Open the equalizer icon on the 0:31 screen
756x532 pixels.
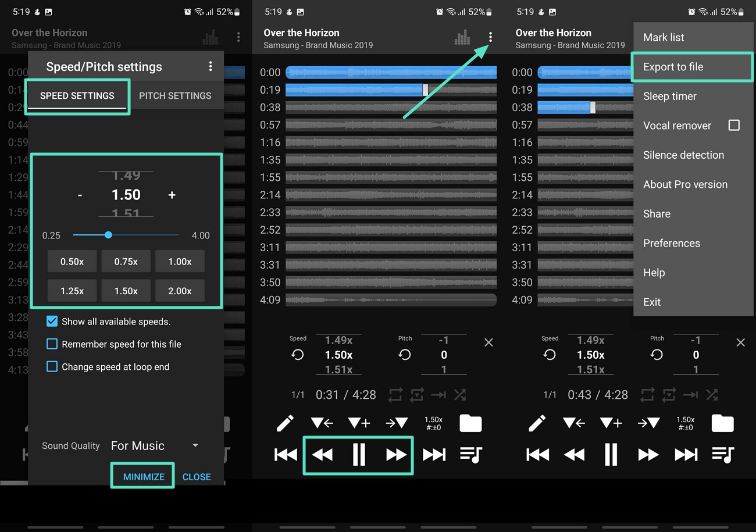pos(462,38)
